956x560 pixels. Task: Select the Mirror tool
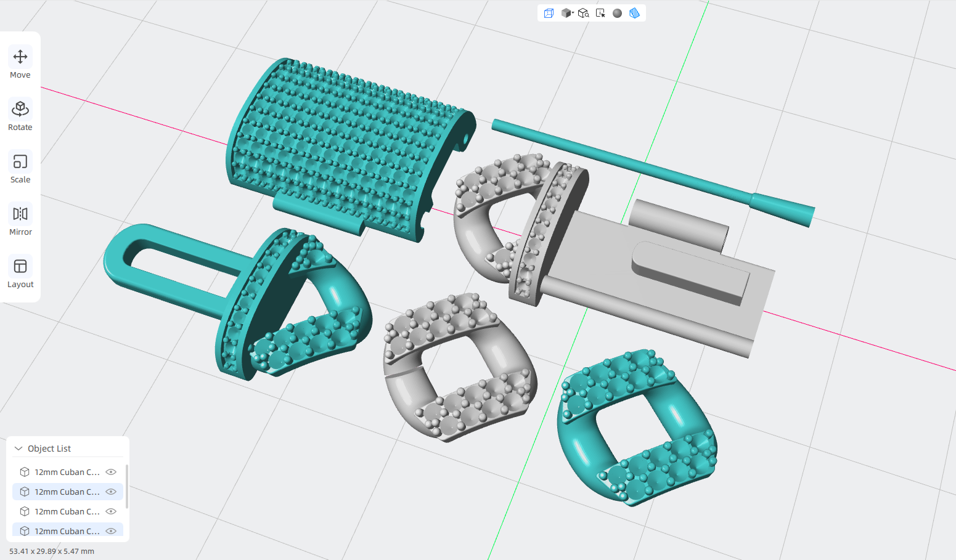pyautogui.click(x=20, y=220)
